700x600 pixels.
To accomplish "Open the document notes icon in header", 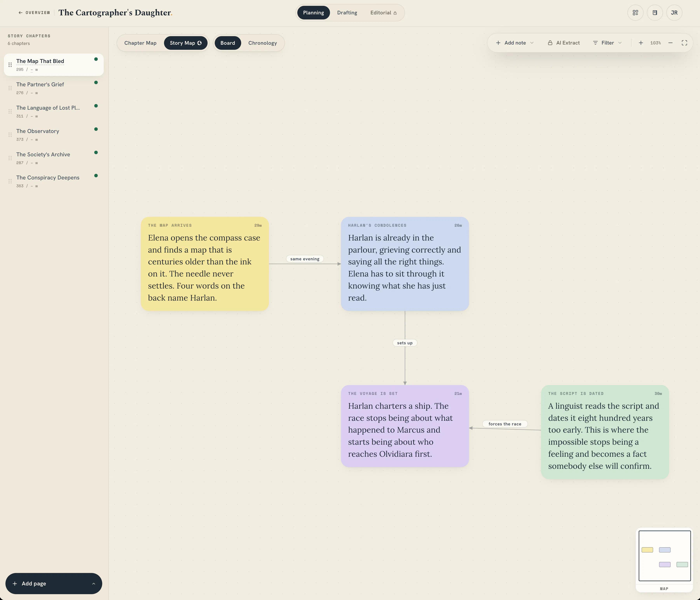I will coord(655,13).
